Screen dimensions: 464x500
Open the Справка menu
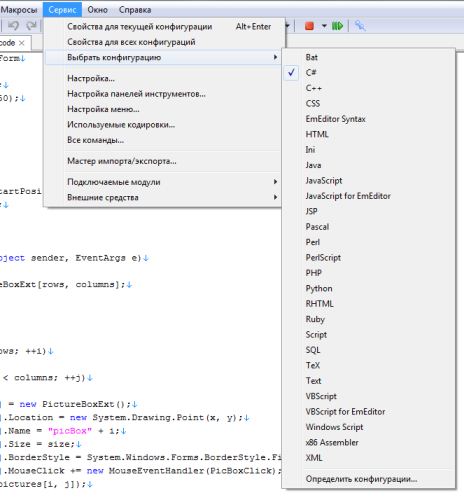pyautogui.click(x=135, y=10)
